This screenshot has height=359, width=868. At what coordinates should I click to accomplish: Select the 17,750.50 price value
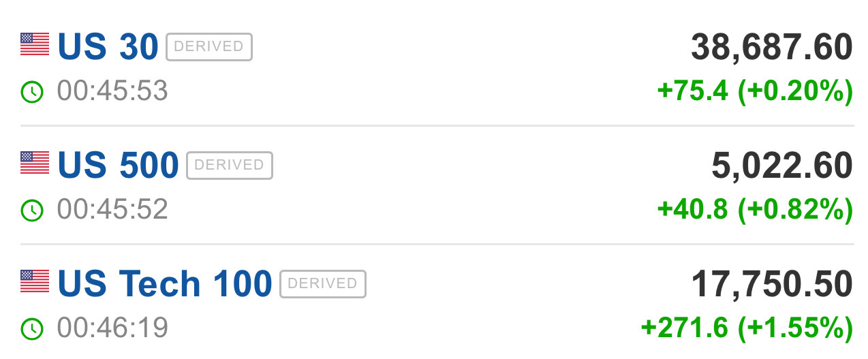pyautogui.click(x=772, y=284)
